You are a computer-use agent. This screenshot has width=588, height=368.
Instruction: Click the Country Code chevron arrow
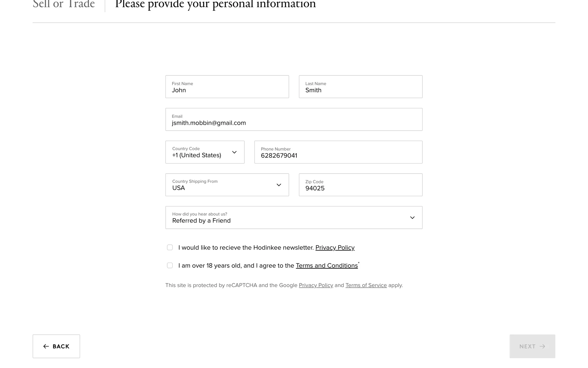(234, 152)
